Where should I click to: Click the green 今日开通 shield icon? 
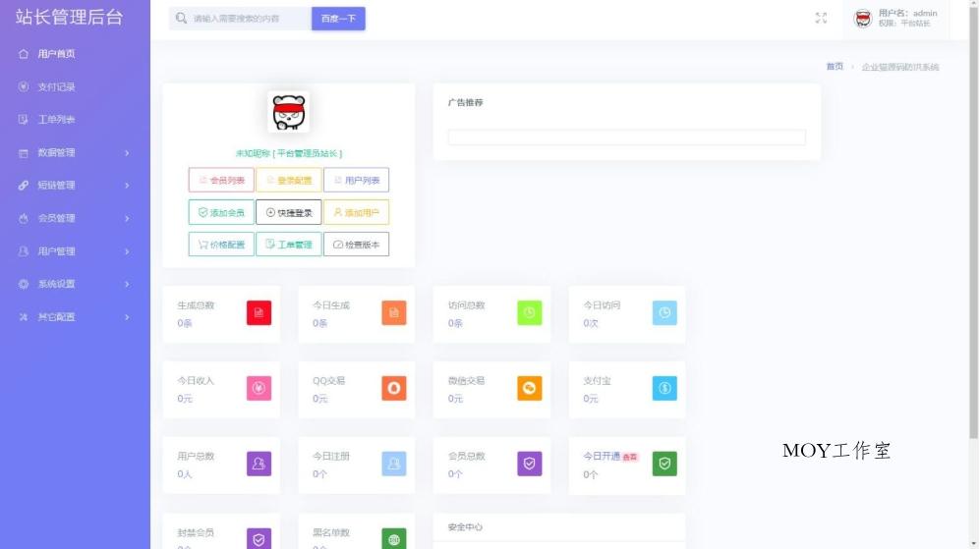(x=664, y=464)
